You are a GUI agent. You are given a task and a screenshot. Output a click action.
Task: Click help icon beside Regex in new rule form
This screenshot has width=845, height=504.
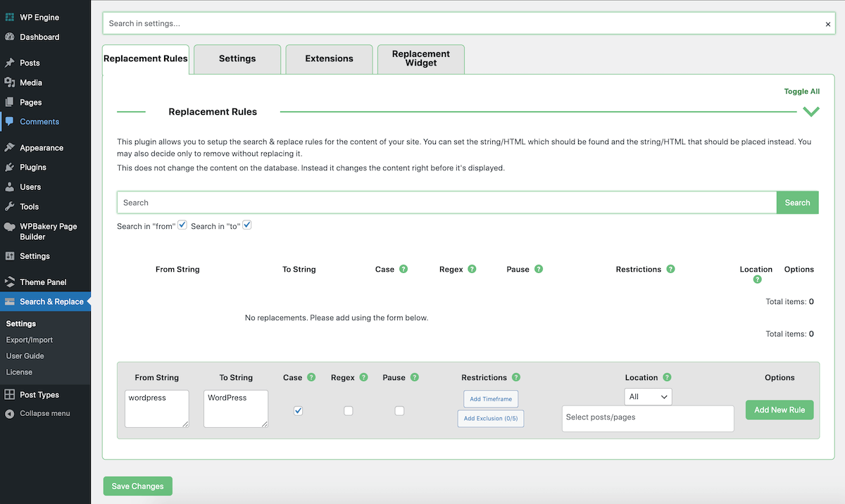coord(364,377)
